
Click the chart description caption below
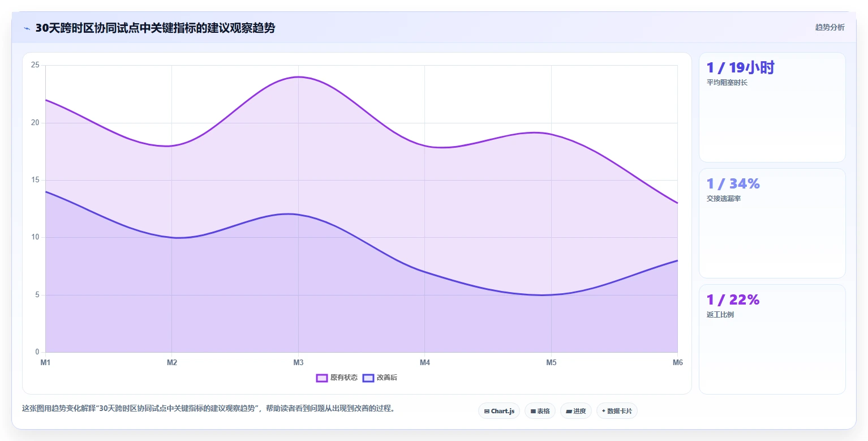pyautogui.click(x=208, y=408)
